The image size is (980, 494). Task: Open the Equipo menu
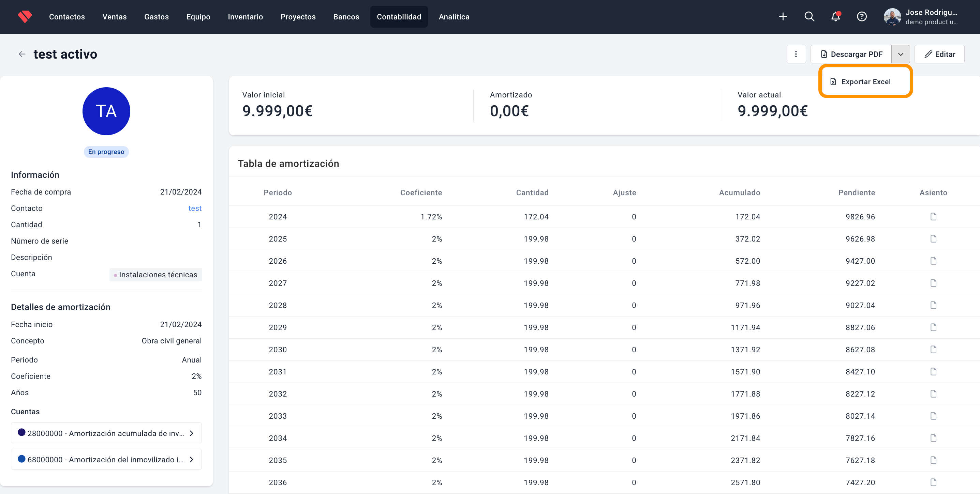(198, 17)
